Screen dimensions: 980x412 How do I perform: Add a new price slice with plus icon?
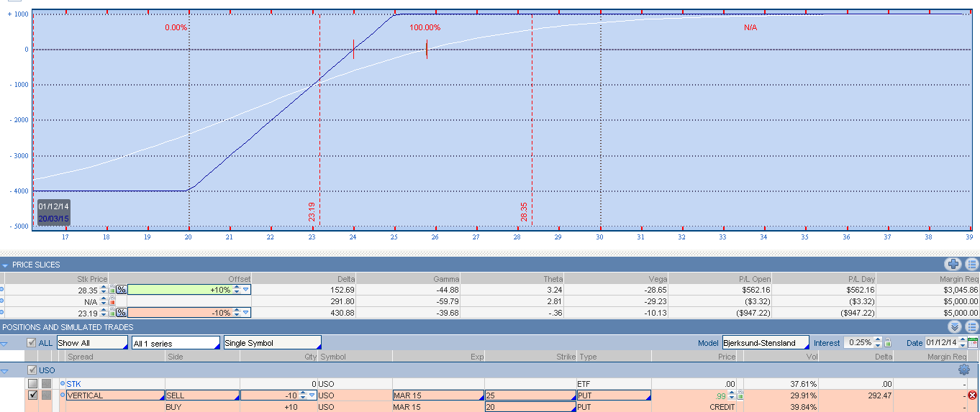953,265
